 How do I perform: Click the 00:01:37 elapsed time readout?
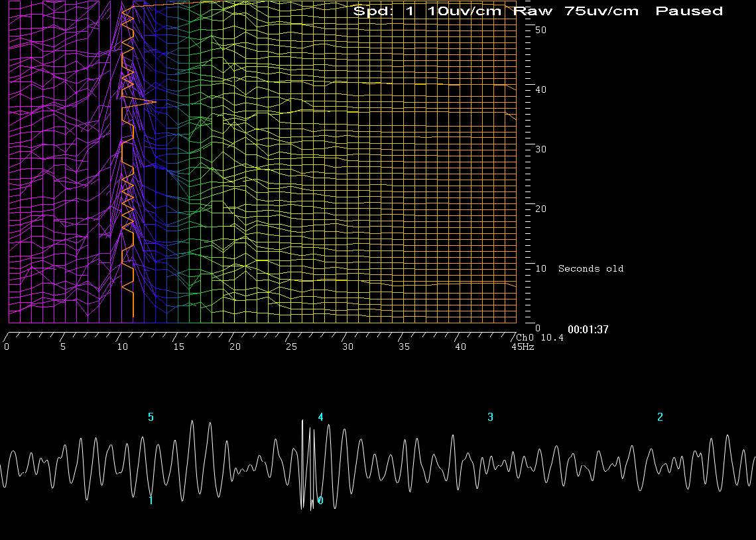tap(588, 329)
